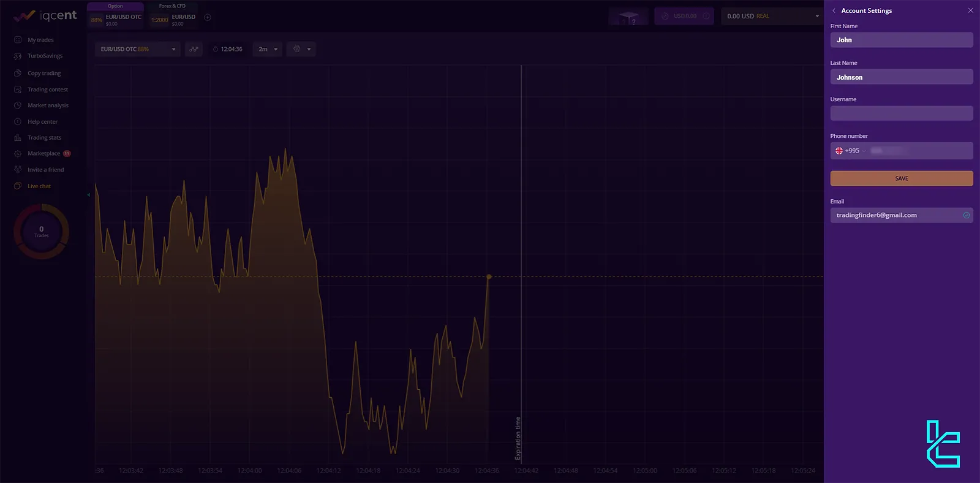The height and width of the screenshot is (483, 980).
Task: Select the Forex & CFD EUR/USD tab
Action: click(x=173, y=17)
